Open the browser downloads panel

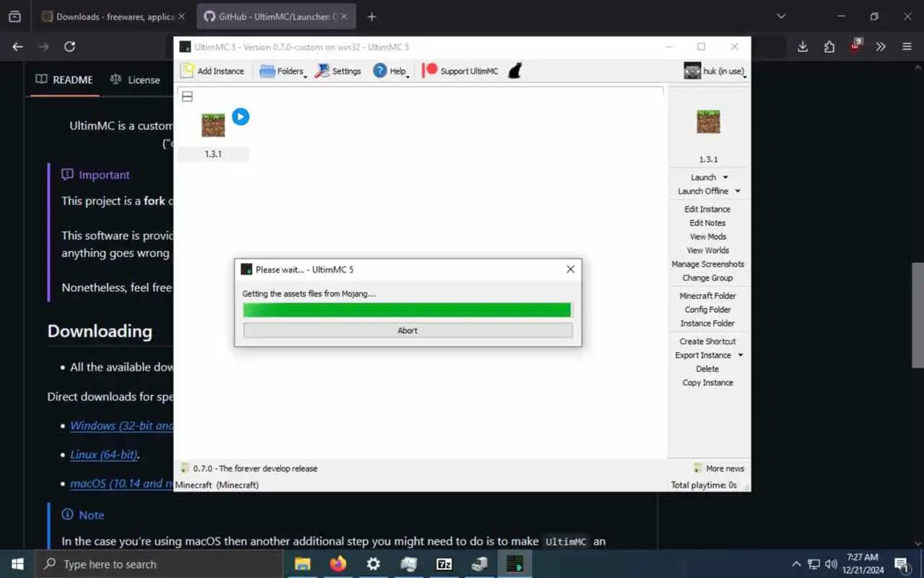pos(803,46)
